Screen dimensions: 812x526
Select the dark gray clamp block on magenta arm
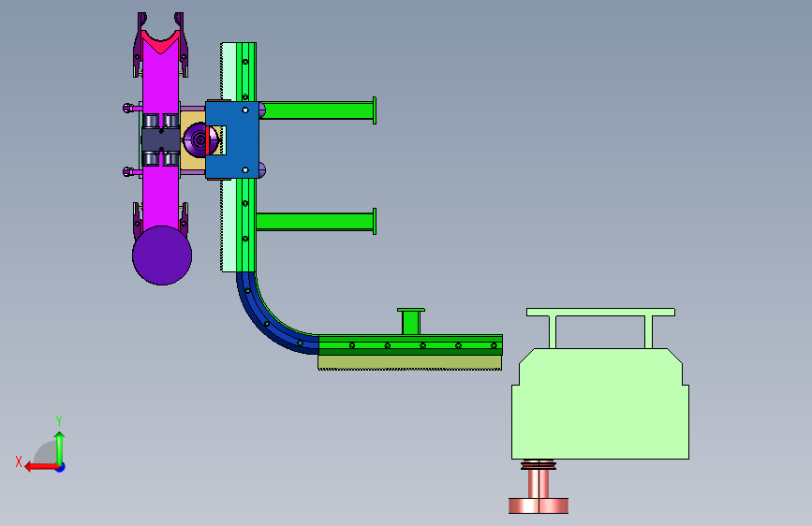tap(160, 139)
